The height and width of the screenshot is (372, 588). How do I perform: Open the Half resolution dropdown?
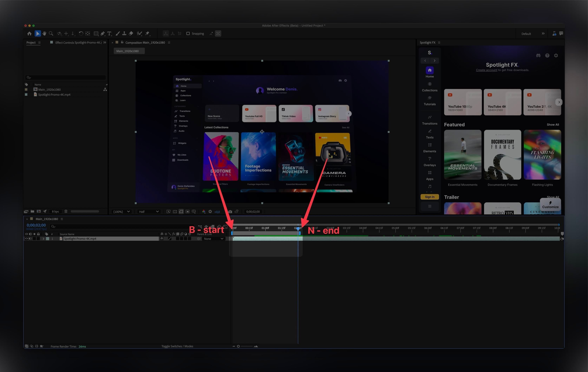coord(149,212)
